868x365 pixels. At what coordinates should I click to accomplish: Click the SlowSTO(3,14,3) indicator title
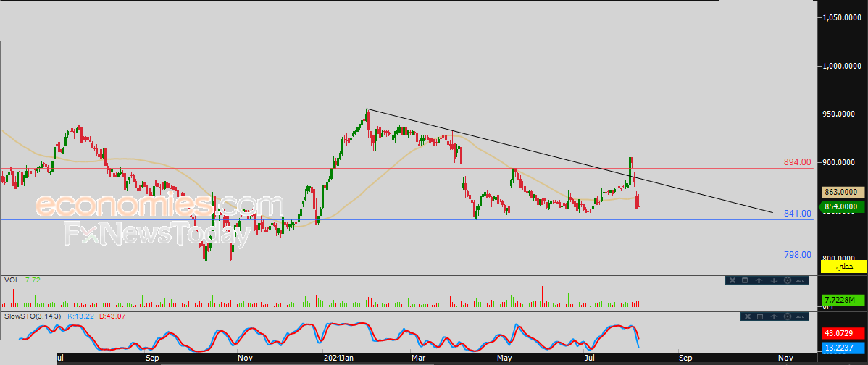pos(32,316)
